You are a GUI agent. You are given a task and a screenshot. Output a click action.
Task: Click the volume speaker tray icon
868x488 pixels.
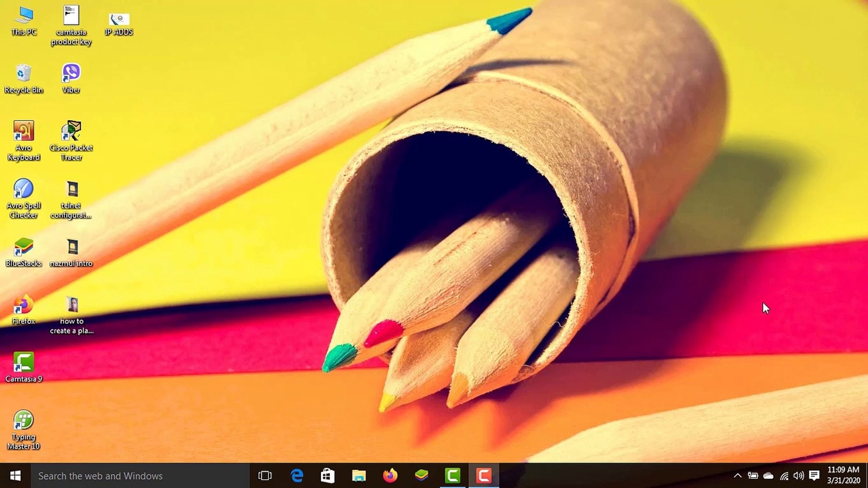[x=799, y=475]
